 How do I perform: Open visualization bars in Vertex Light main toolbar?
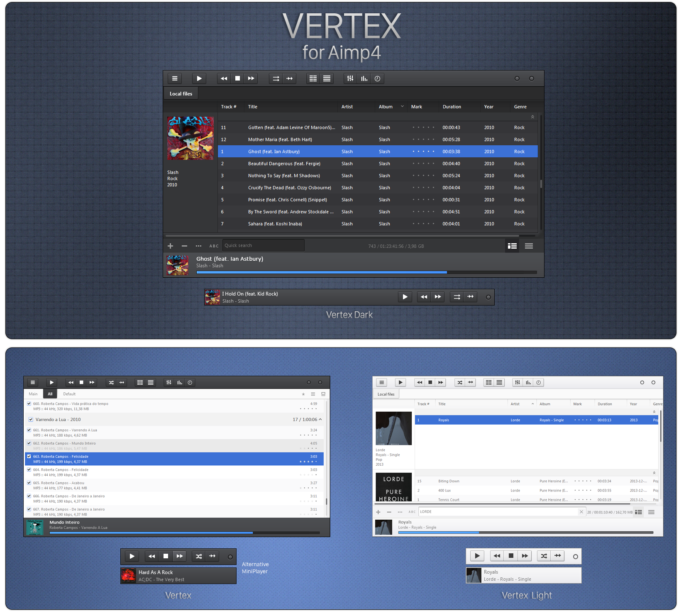528,383
